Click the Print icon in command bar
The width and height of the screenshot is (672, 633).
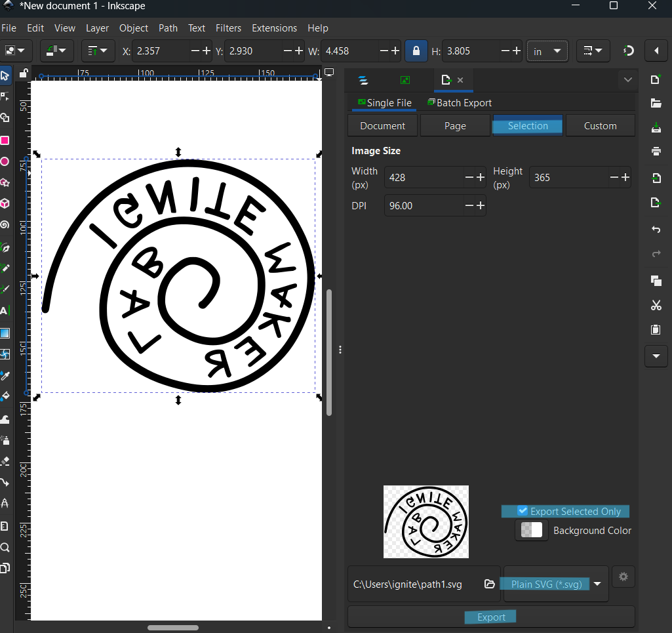pos(656,151)
